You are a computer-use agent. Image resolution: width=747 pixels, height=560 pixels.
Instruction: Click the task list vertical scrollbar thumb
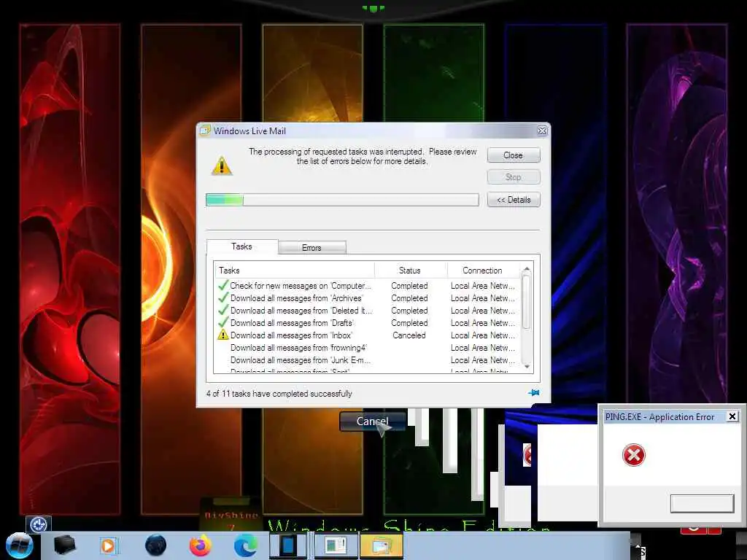click(x=527, y=302)
